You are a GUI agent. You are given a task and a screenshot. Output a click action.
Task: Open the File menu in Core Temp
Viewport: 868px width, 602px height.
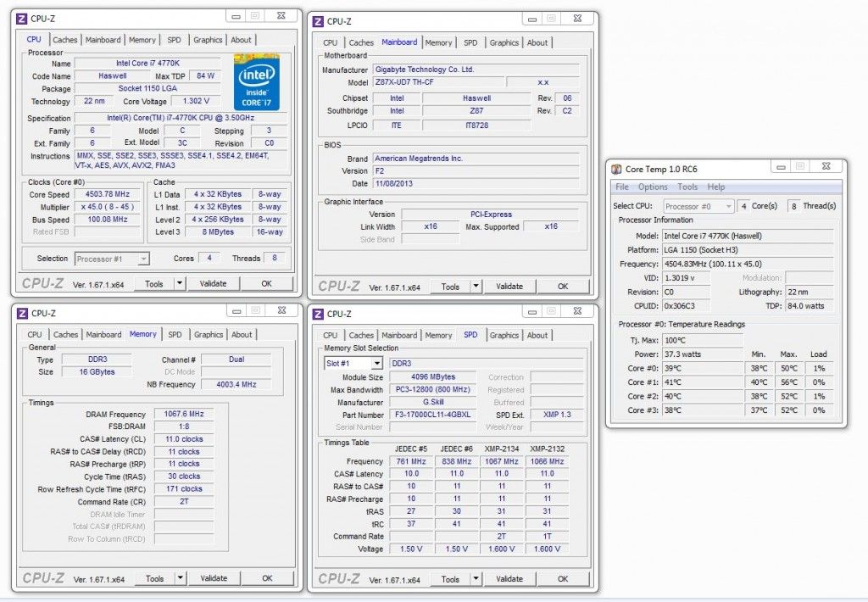pyautogui.click(x=622, y=187)
